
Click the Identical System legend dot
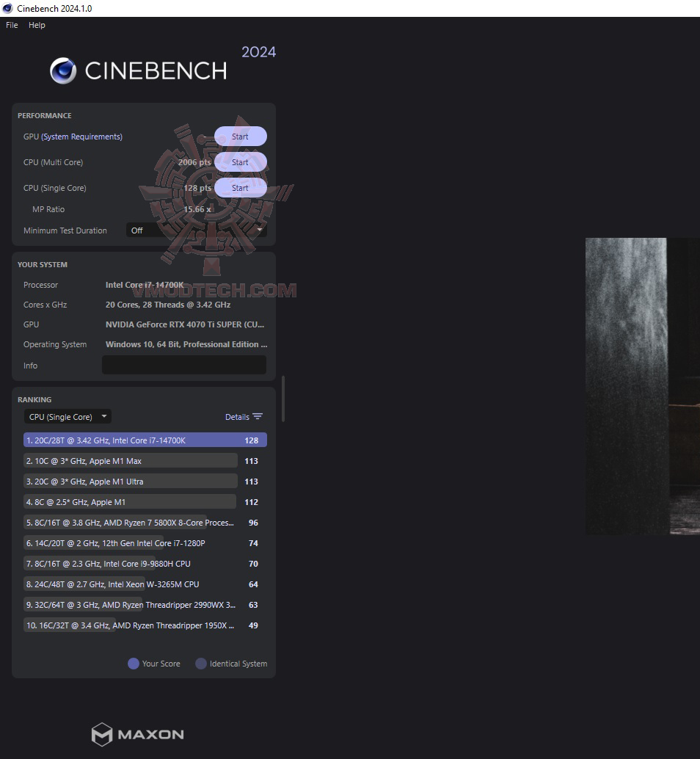(201, 664)
